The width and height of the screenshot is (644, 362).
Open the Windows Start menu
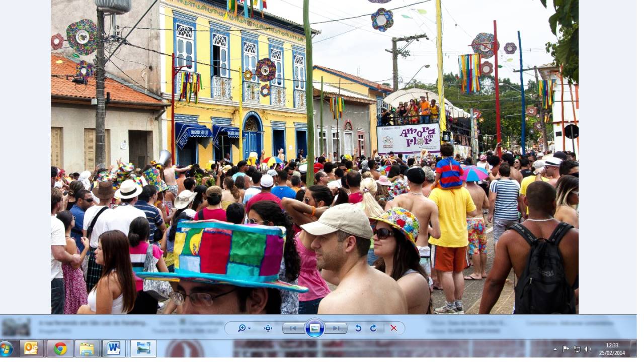[x=7, y=348]
